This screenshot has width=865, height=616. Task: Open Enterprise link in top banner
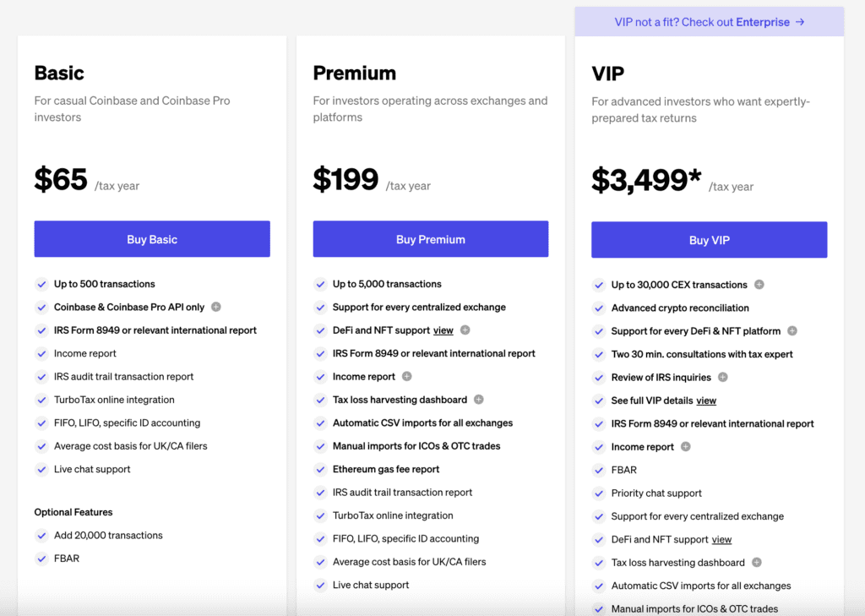pos(763,22)
